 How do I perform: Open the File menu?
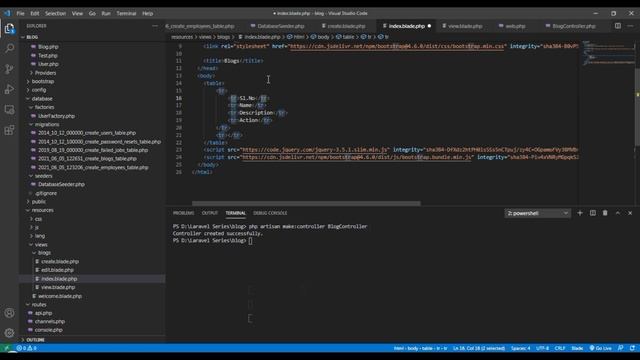(x=20, y=13)
